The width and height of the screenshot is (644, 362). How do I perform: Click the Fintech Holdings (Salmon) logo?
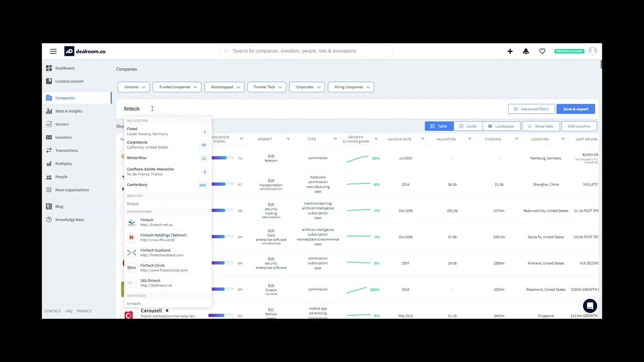[131, 237]
